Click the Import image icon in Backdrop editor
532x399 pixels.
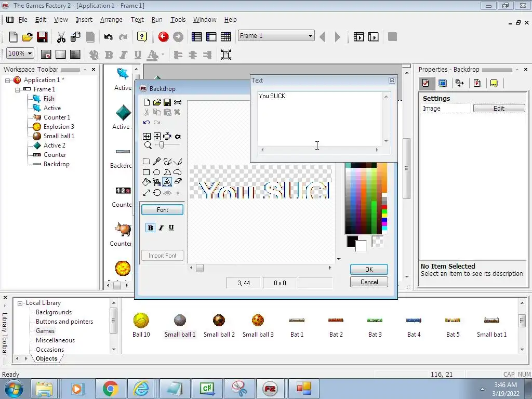157,102
